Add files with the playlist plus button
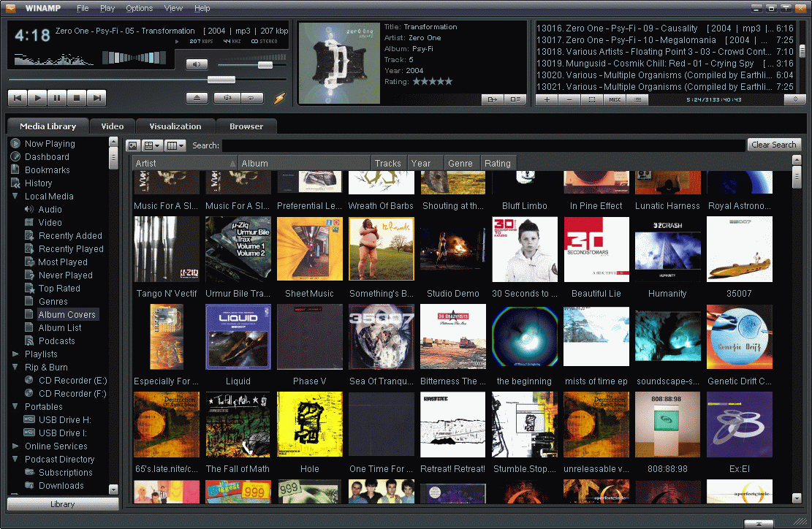 (546, 99)
